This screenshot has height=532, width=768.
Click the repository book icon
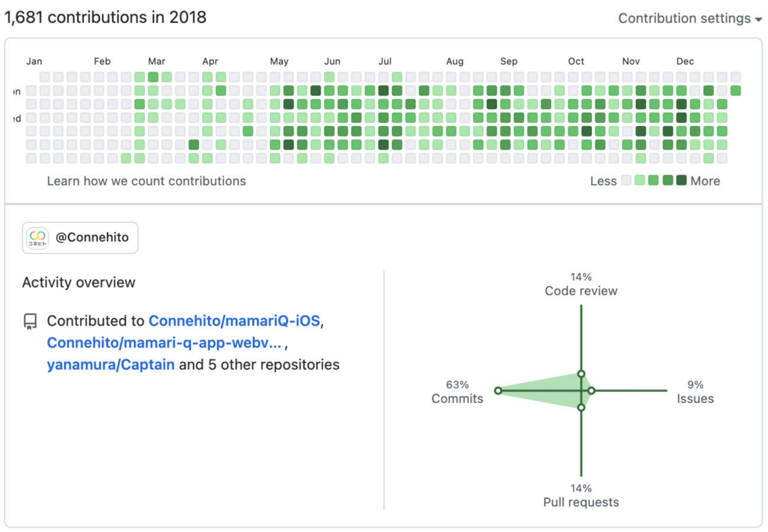point(30,322)
